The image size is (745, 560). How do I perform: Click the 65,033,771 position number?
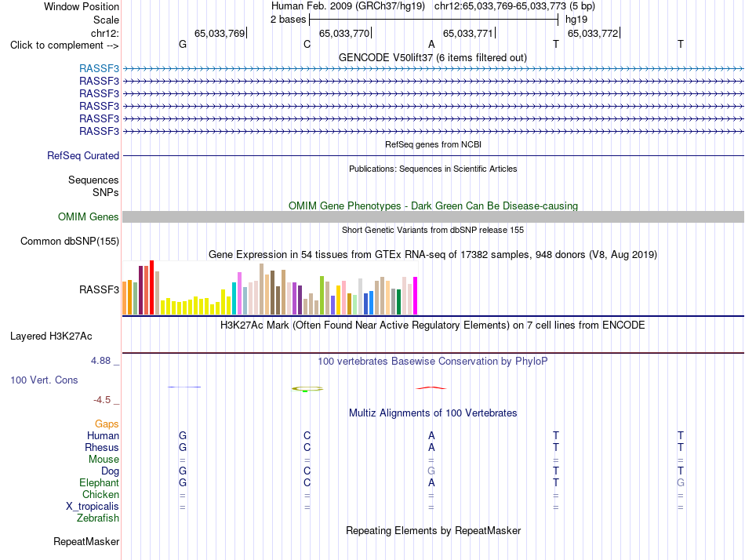[x=468, y=33]
